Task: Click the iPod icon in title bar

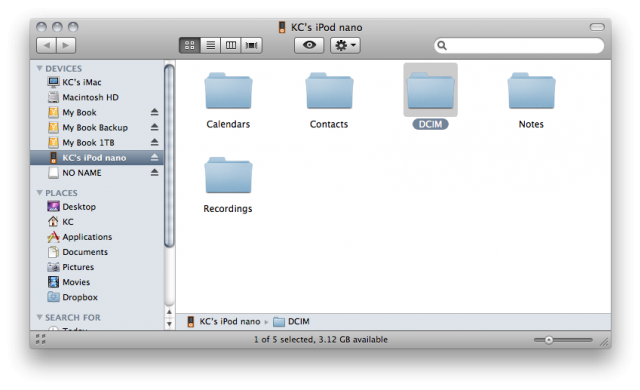Action: pos(282,27)
